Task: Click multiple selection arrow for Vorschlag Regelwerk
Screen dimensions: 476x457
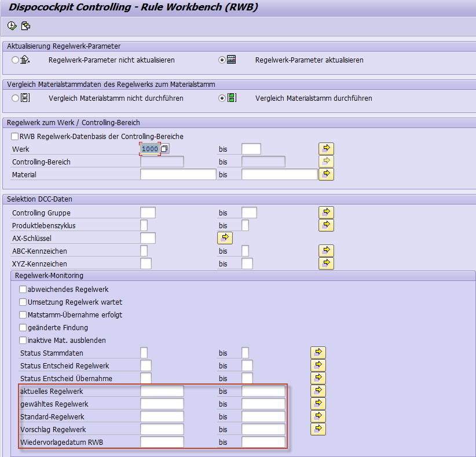Action: tap(318, 429)
